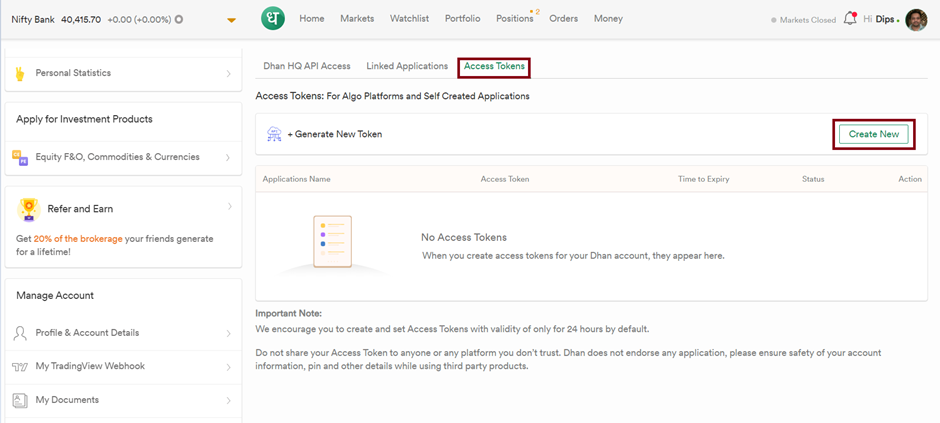Click the + Generate New Token label
Viewport: 940px width, 423px height.
click(x=335, y=134)
